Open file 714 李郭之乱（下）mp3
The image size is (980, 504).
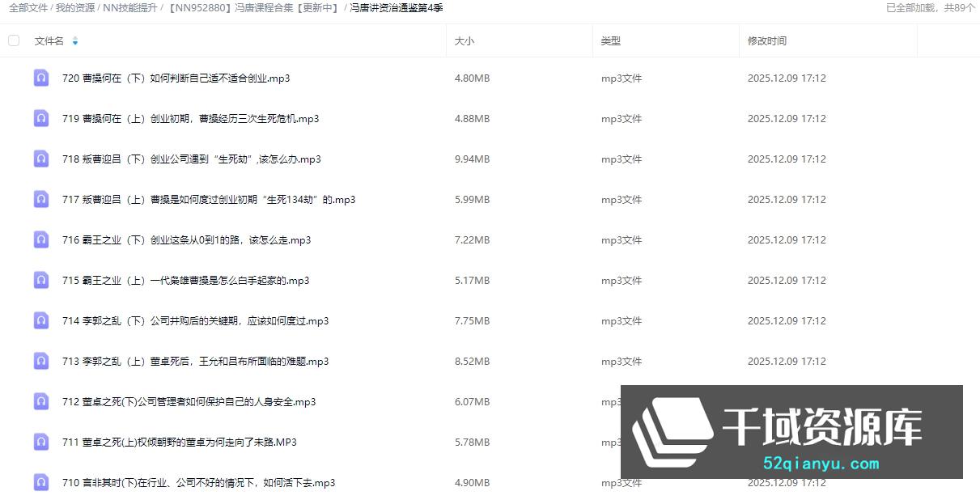195,321
